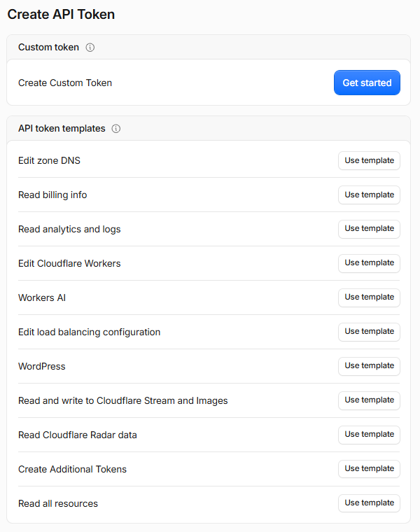Click the 'Workers AI' label
420x532 pixels.
42,297
